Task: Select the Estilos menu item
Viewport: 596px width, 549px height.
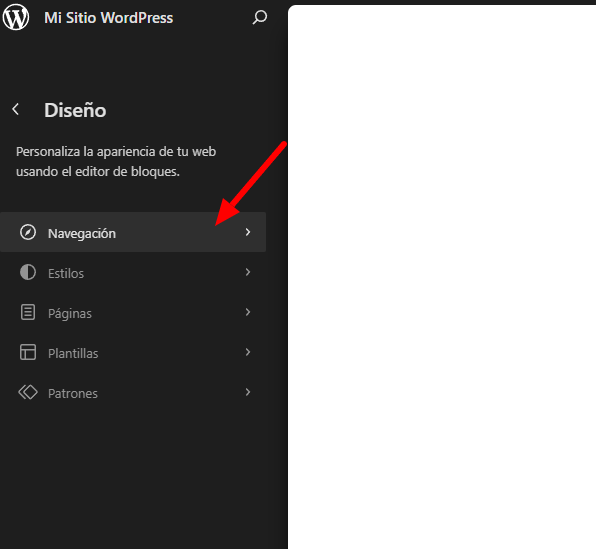Action: pos(133,272)
